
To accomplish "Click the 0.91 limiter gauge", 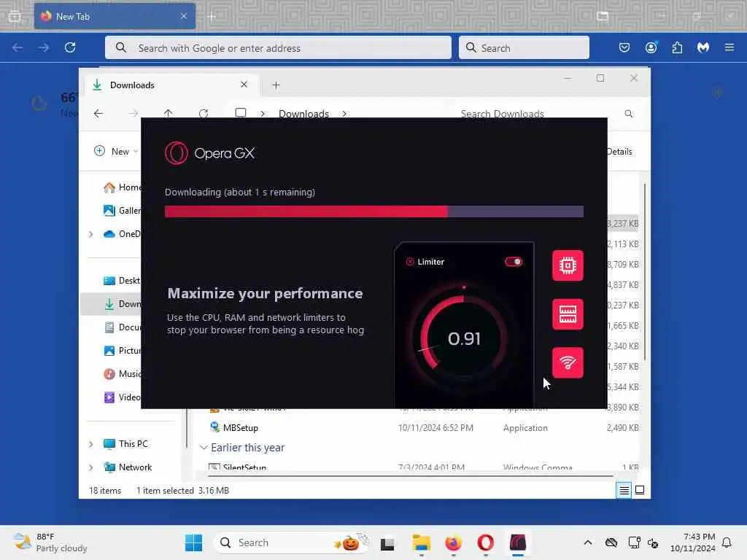I will pos(463,338).
